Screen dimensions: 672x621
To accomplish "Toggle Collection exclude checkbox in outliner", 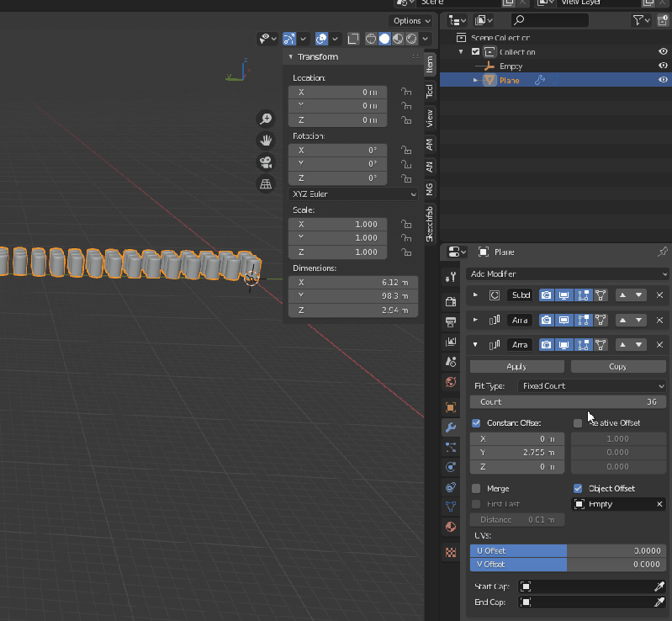I will tap(475, 51).
